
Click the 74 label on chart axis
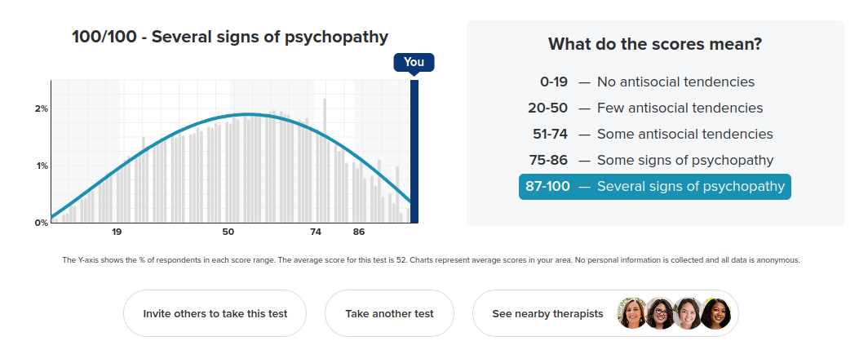coord(316,232)
